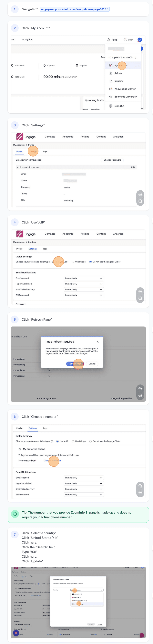Zoom in on the step 3 screenshot

(x=140, y=194)
